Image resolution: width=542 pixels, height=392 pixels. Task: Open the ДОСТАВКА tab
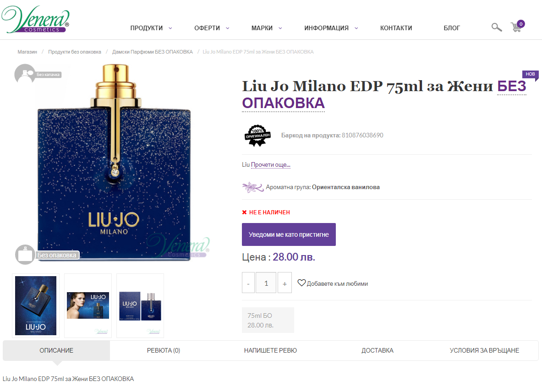click(378, 350)
